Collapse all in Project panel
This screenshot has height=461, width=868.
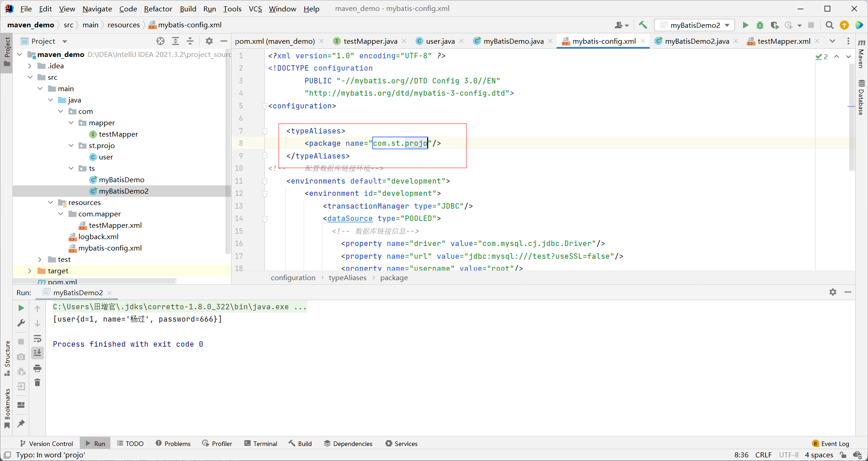click(190, 41)
